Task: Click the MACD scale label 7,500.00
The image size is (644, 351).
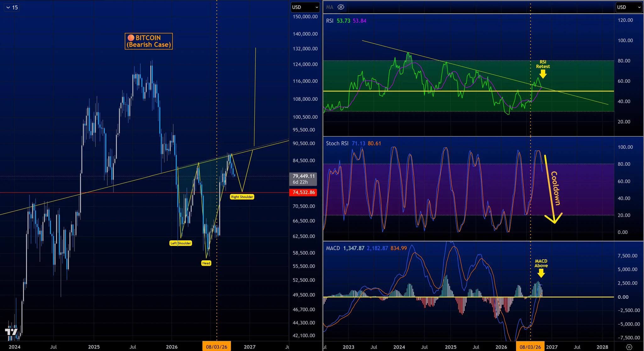Action: click(x=628, y=256)
